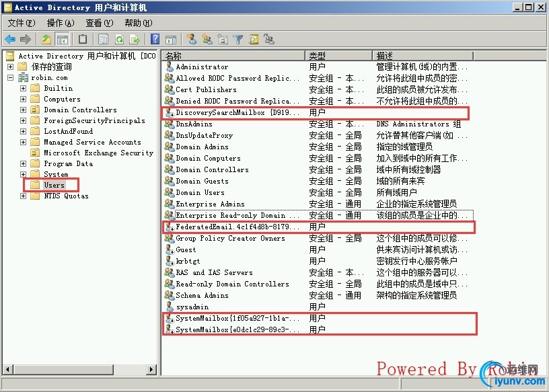549x392 pixels.
Task: Sort by the 描述 column header
Action: click(423, 56)
